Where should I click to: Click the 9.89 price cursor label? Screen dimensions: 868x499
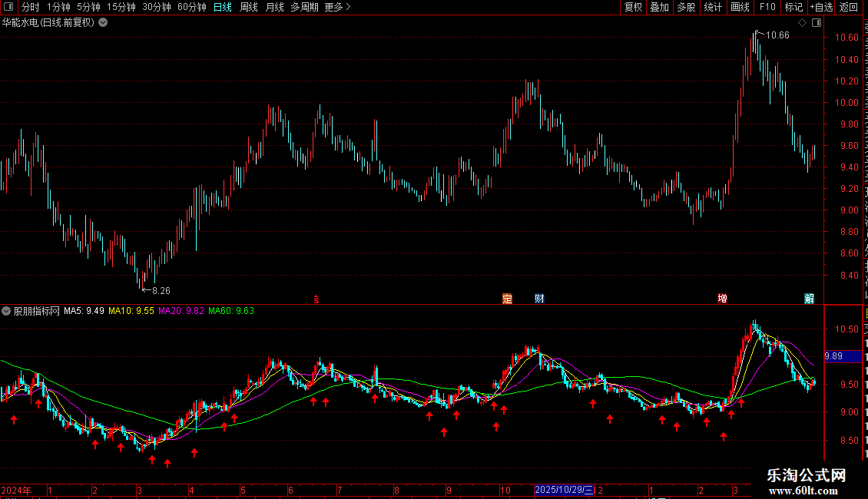(x=843, y=356)
